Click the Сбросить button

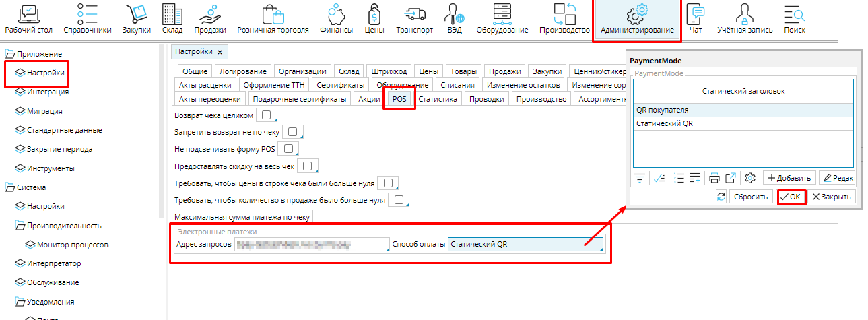coord(751,197)
